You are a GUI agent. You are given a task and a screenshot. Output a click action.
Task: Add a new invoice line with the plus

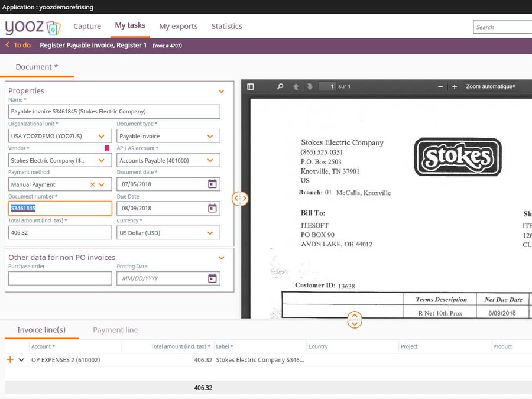pos(8,359)
